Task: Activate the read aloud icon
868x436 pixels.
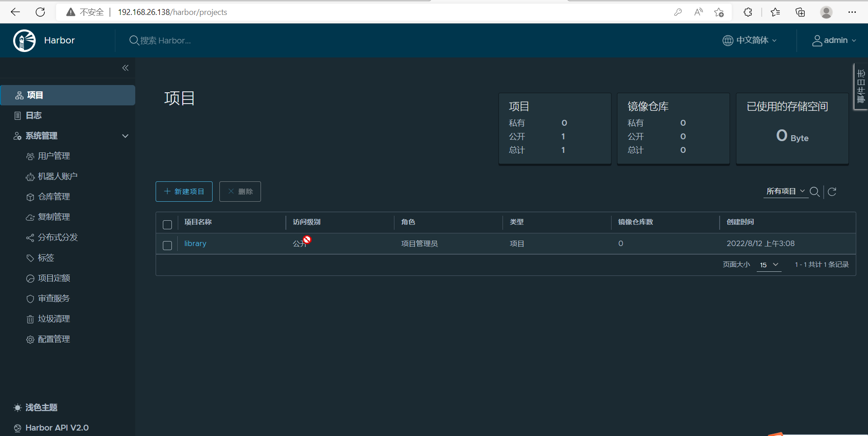Action: pyautogui.click(x=698, y=12)
